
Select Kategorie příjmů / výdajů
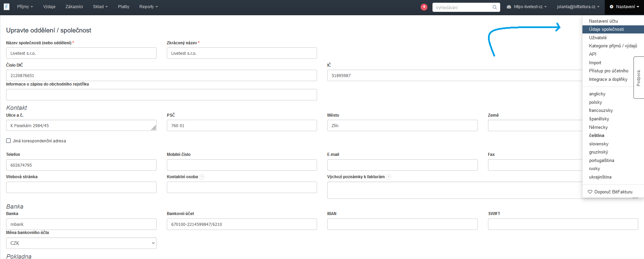tap(613, 46)
